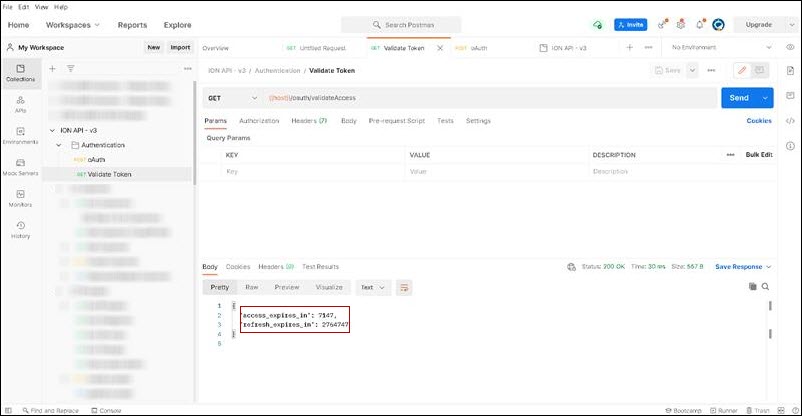Open the Send button dropdown arrow
Image resolution: width=802 pixels, height=416 pixels.
[x=765, y=98]
